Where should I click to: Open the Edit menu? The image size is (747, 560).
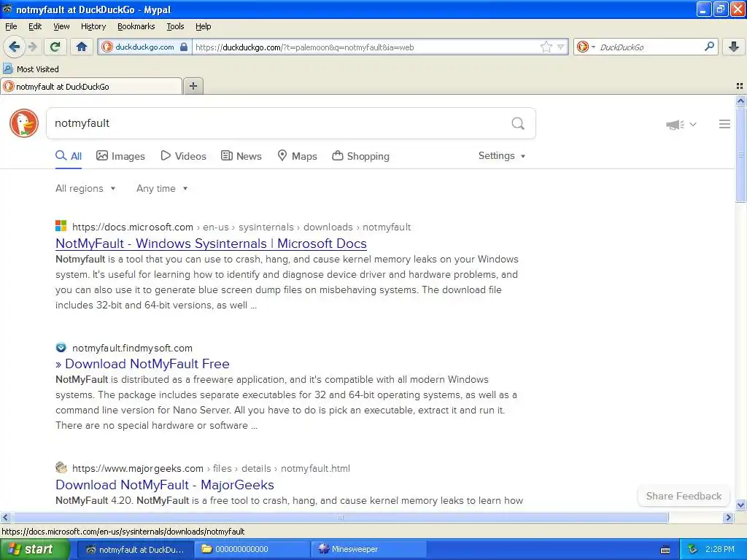35,26
